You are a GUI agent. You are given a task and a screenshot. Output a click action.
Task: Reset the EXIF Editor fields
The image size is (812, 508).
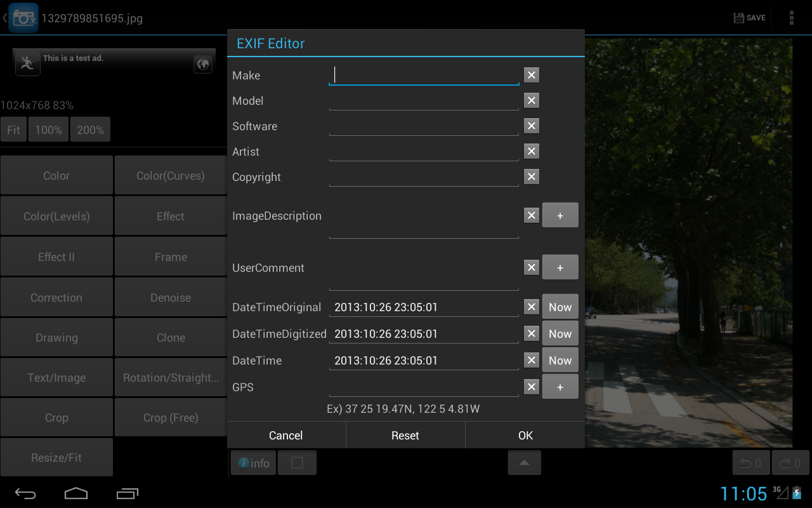click(x=405, y=436)
